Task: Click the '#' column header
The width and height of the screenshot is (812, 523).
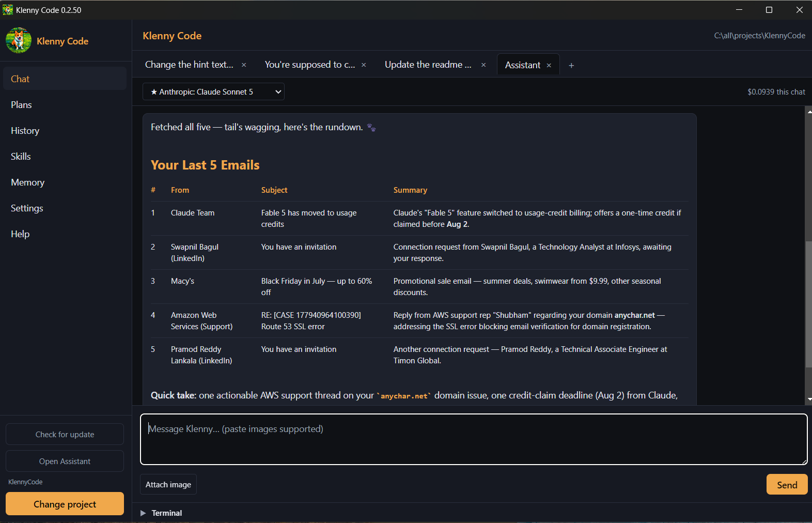Action: coord(153,190)
